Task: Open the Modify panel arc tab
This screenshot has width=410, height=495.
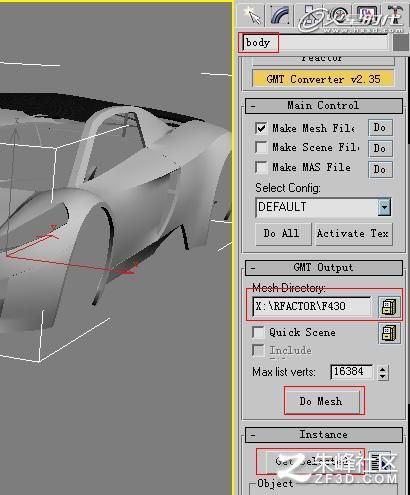Action: click(280, 15)
